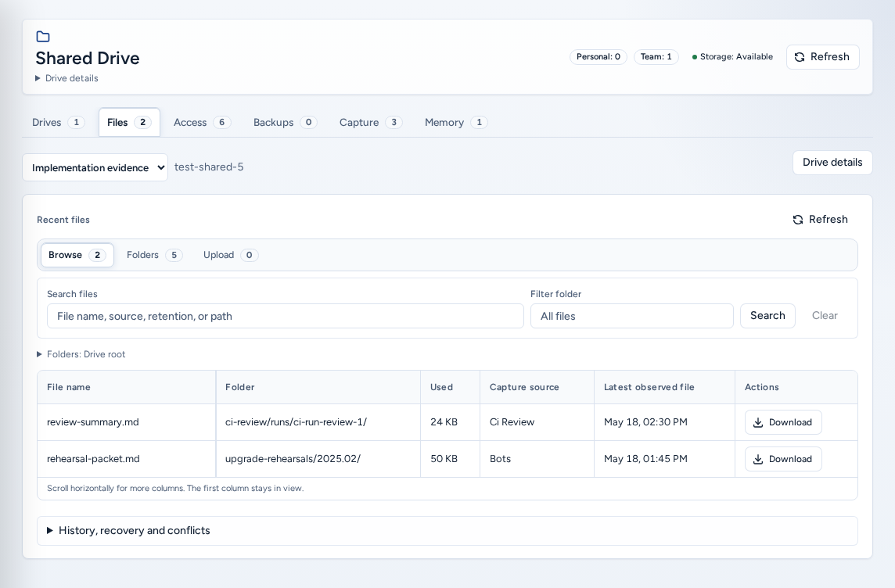Click the Search button
Image resolution: width=895 pixels, height=588 pixels.
[x=767, y=315]
